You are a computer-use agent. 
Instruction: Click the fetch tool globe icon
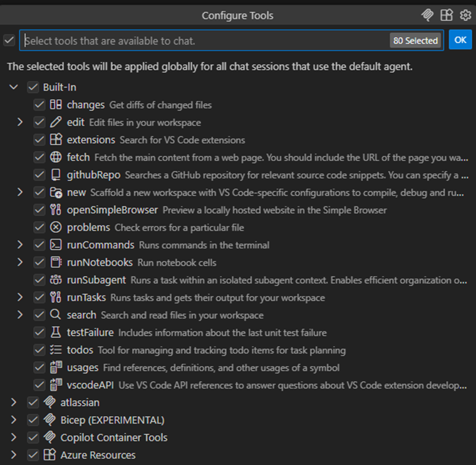(56, 157)
